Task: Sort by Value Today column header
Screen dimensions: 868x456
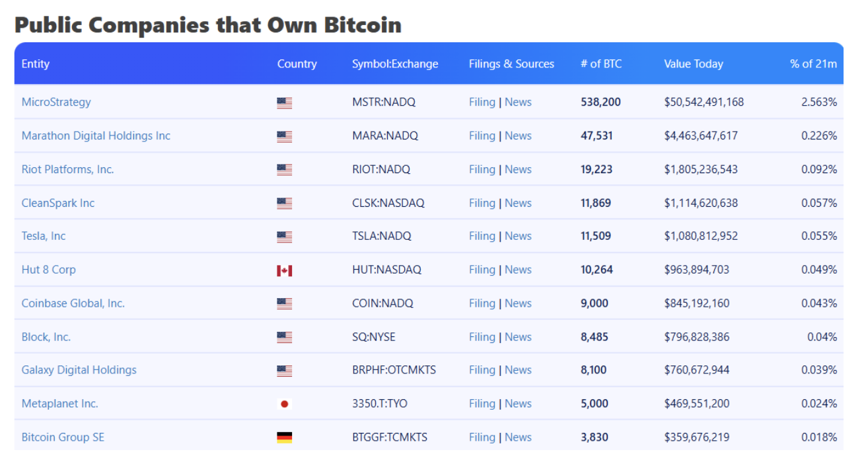Action: pyautogui.click(x=694, y=64)
